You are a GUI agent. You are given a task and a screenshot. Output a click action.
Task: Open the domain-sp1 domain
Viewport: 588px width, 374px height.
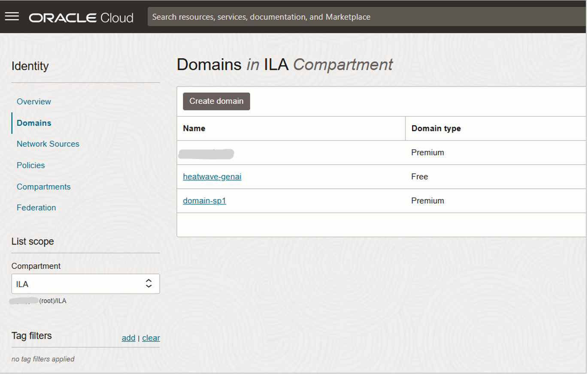[204, 200]
